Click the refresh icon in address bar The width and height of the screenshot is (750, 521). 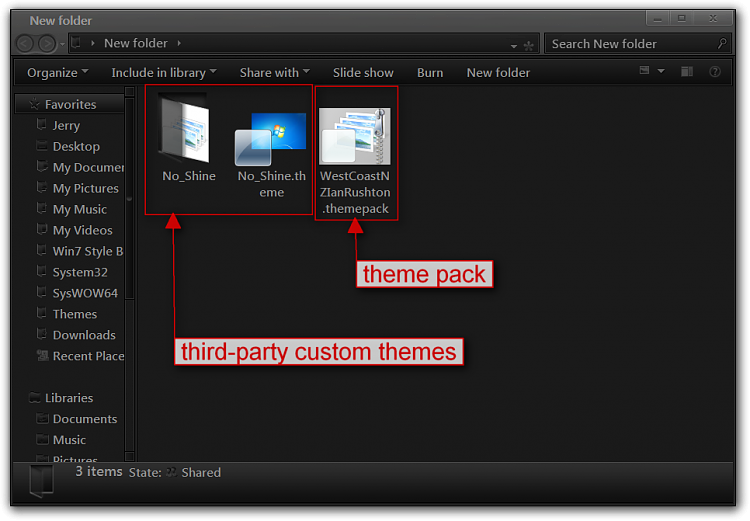(529, 46)
